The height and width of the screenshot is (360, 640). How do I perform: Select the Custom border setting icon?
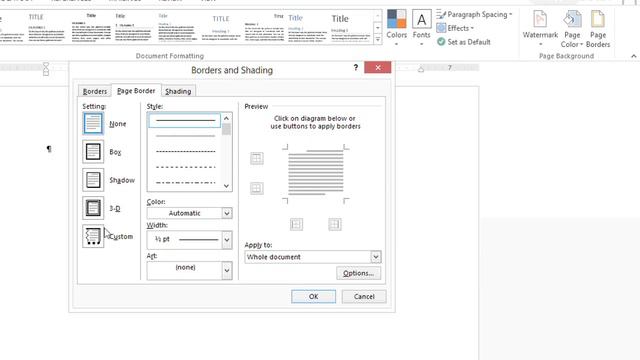click(93, 236)
